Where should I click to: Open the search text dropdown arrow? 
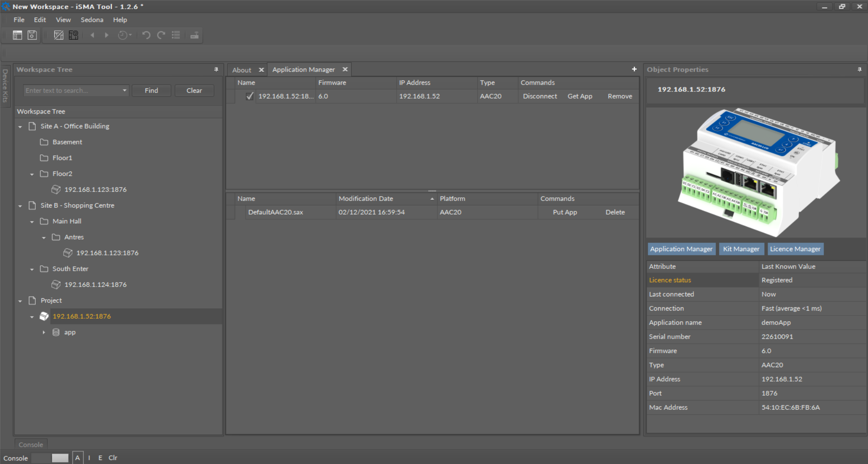click(x=124, y=91)
